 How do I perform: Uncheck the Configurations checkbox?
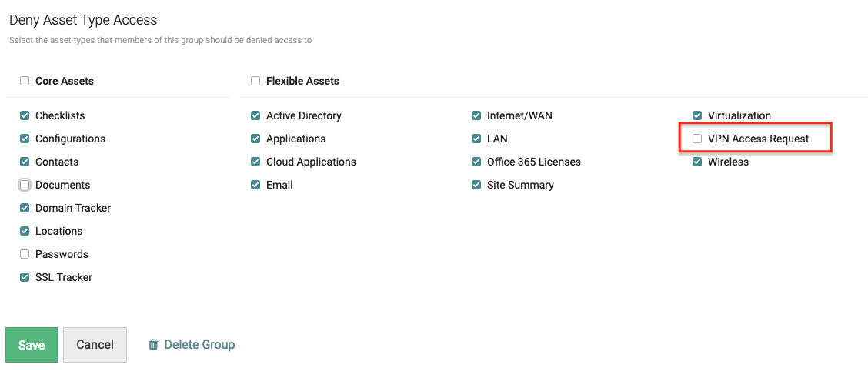pyautogui.click(x=25, y=139)
